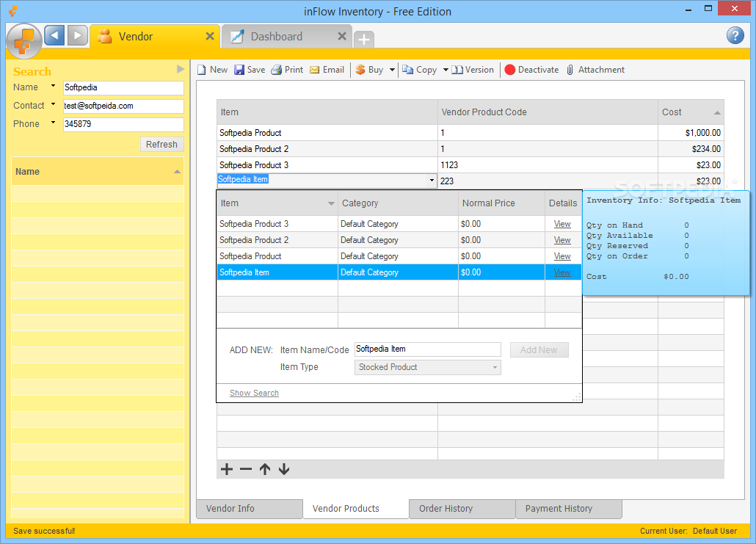Select the Softpedia Product row in vendor grid
The image size is (756, 544).
[x=470, y=133]
